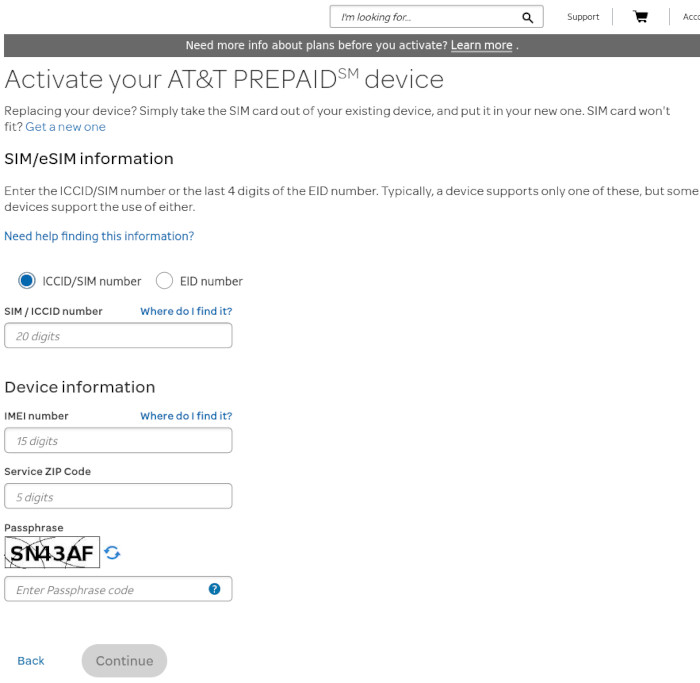Click the passphrase help question icon
This screenshot has width=700, height=683.
214,589
